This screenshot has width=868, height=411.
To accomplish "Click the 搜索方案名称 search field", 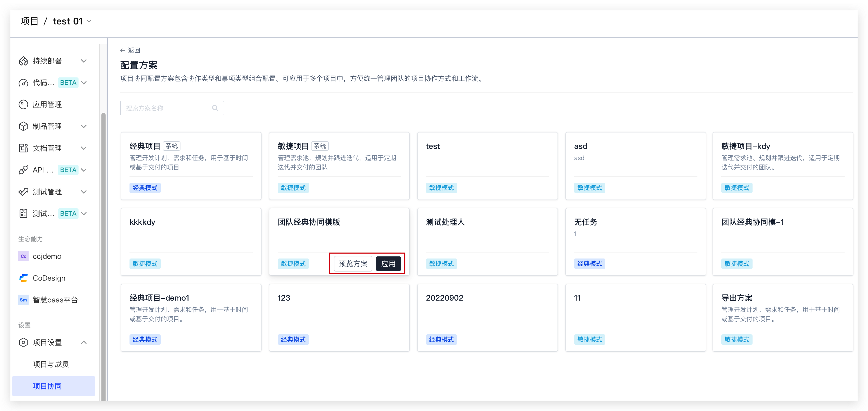I will tap(172, 108).
